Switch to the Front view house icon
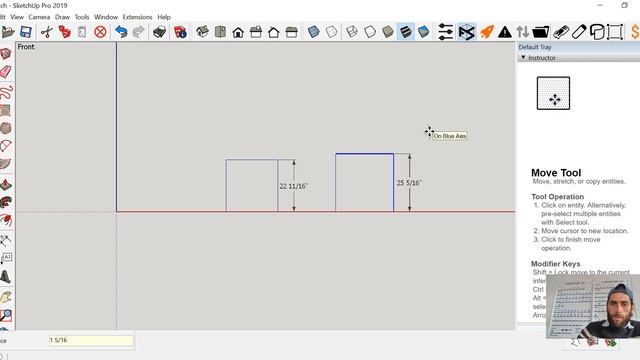Image resolution: width=640 pixels, height=360 pixels. tap(238, 32)
